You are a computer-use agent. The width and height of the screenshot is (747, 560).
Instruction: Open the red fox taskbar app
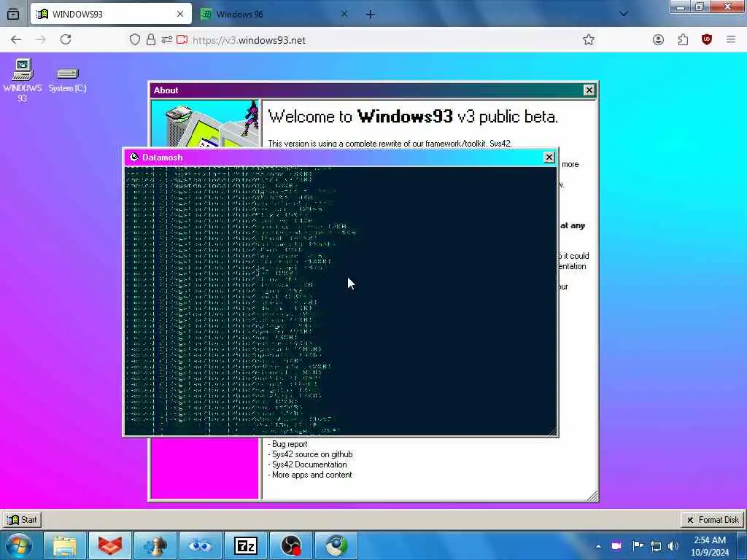click(x=110, y=545)
